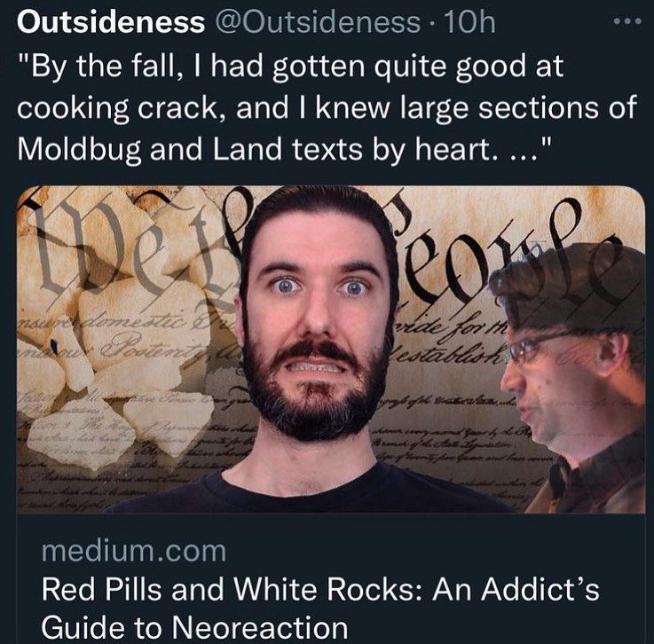
Task: Click the medium.com domain label
Action: pos(134,551)
